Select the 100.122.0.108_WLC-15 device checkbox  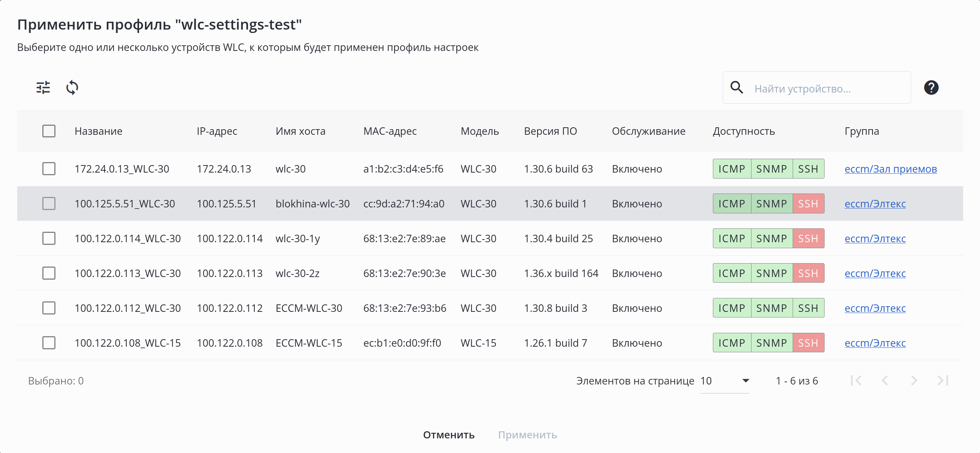(49, 343)
